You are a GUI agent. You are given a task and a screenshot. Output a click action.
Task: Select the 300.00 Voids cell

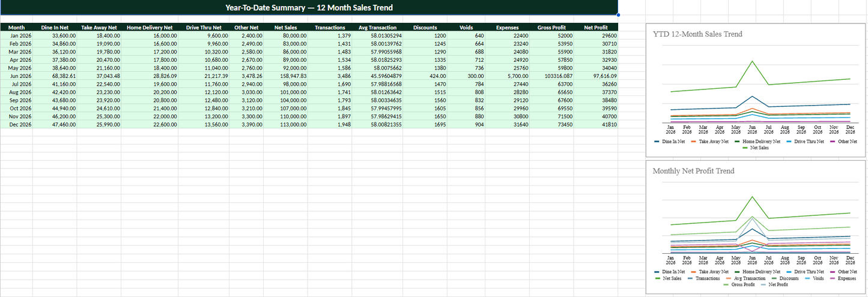click(x=466, y=76)
